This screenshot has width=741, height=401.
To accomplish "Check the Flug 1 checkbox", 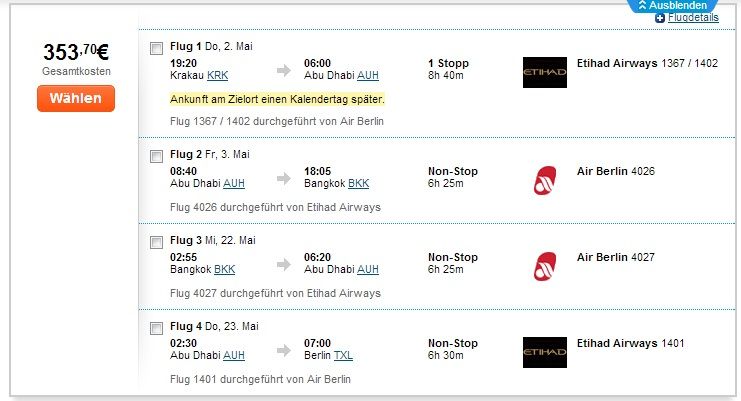I will [156, 48].
